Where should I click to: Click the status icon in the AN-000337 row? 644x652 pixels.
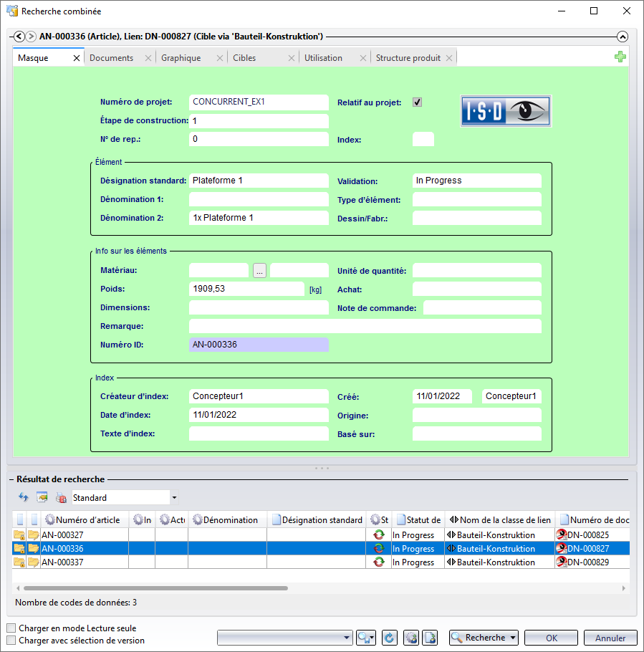(379, 562)
